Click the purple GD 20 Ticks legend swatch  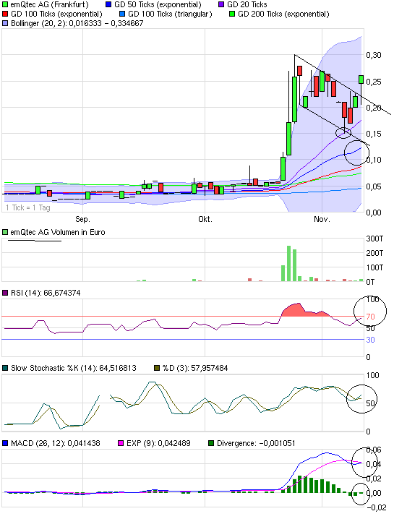pyautogui.click(x=221, y=5)
